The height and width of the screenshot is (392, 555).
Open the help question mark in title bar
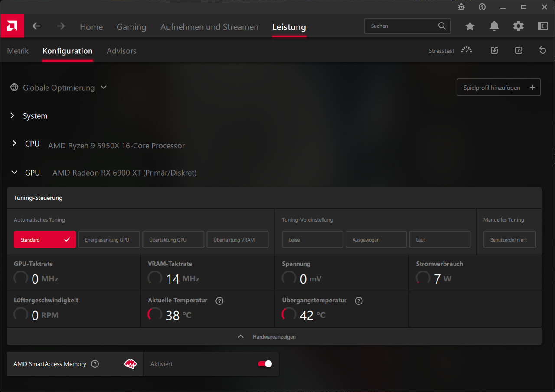pos(482,7)
